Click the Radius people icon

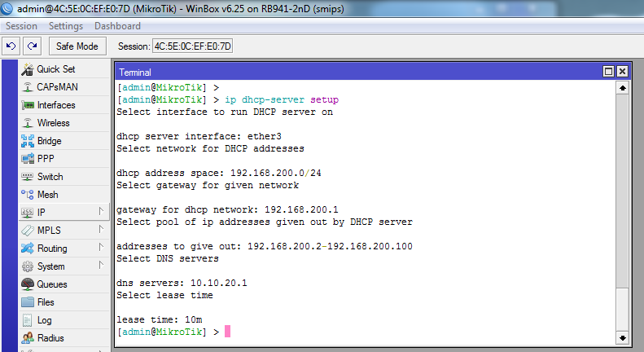click(x=28, y=338)
